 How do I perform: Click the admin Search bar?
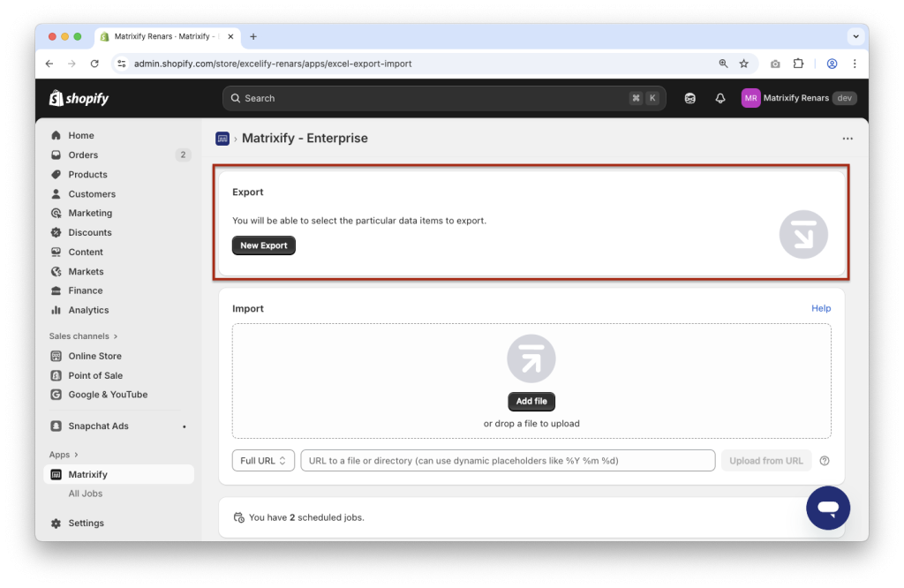click(x=441, y=98)
